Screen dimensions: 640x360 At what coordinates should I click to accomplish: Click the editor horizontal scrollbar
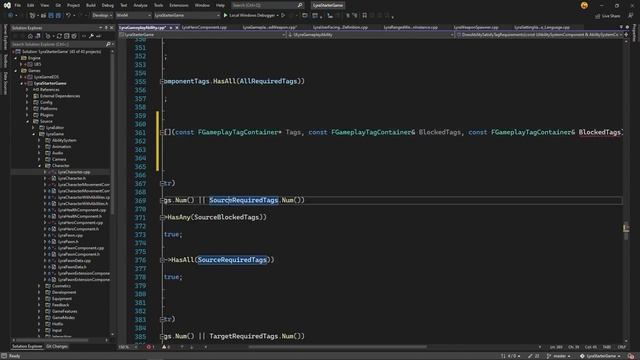[x=338, y=347]
